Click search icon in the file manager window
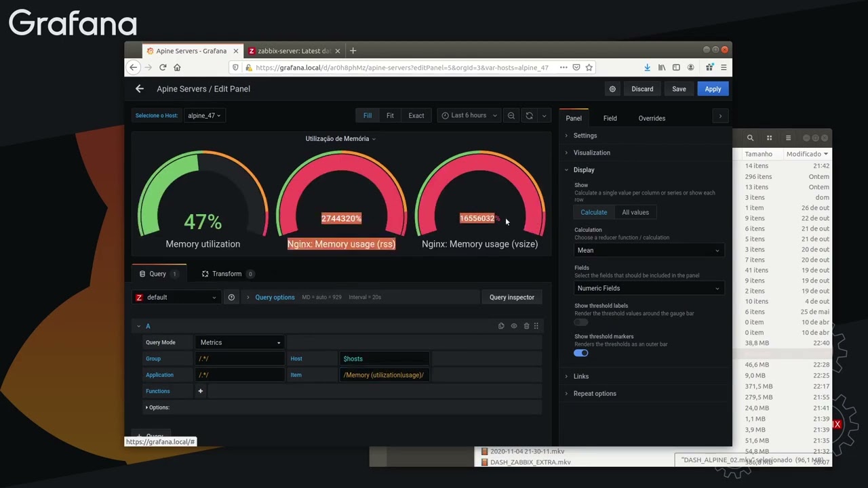868x488 pixels. pos(750,138)
